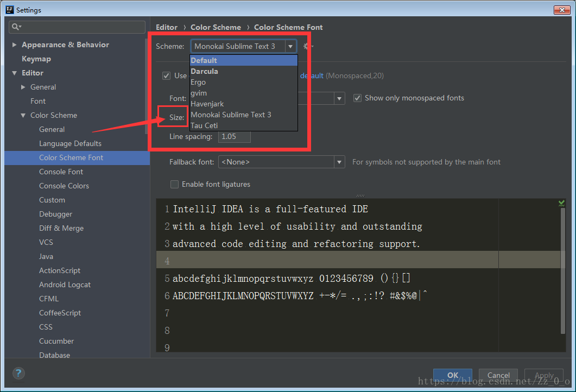Click the Apply button

(544, 375)
